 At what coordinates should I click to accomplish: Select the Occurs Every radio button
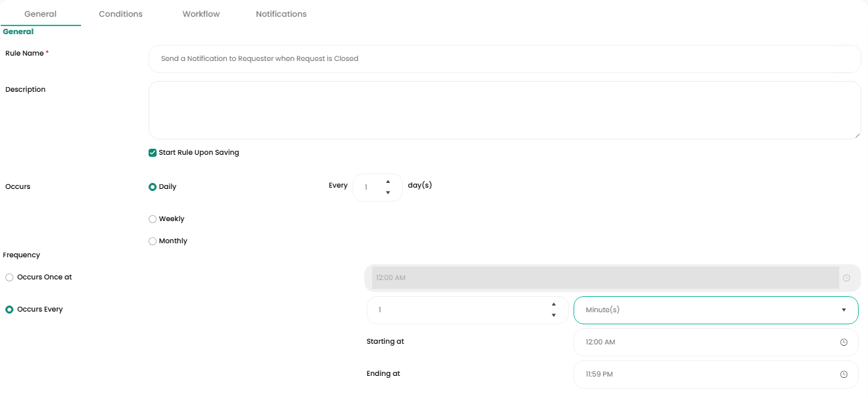click(9, 310)
